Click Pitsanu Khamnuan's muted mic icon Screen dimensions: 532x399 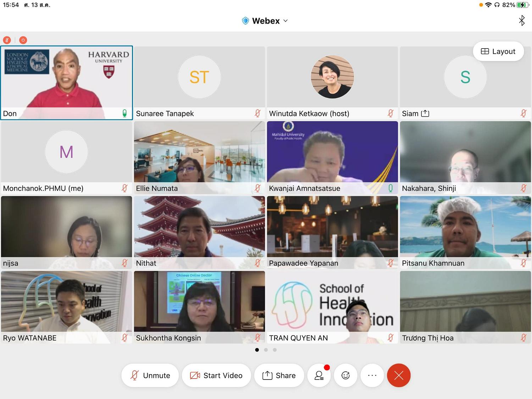point(523,263)
